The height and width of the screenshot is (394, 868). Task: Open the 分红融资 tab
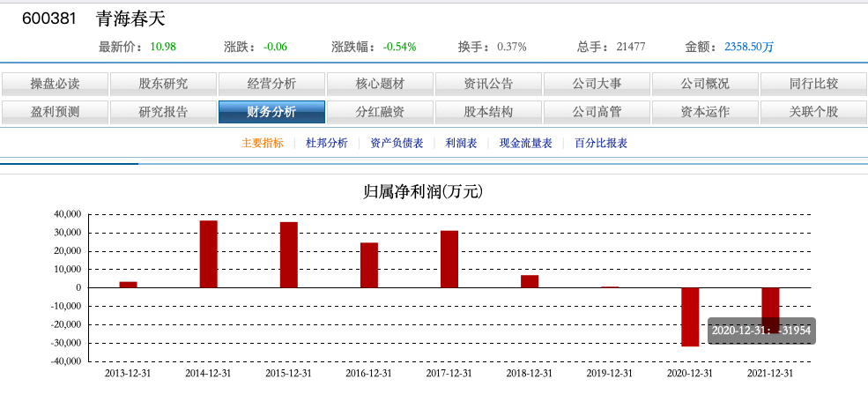pos(380,112)
